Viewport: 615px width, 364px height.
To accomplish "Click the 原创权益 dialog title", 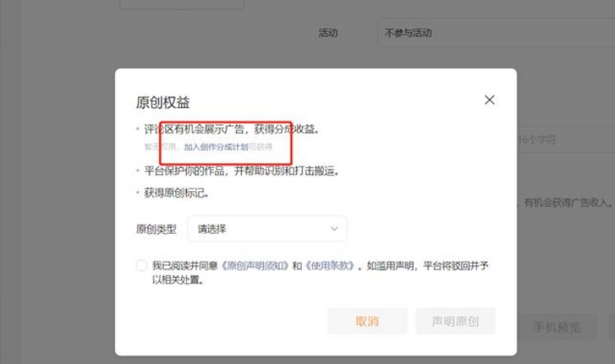I will coord(163,102).
